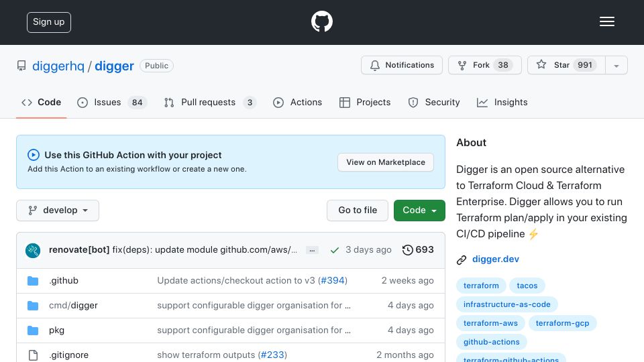Click the Notifications bell icon

click(x=374, y=65)
